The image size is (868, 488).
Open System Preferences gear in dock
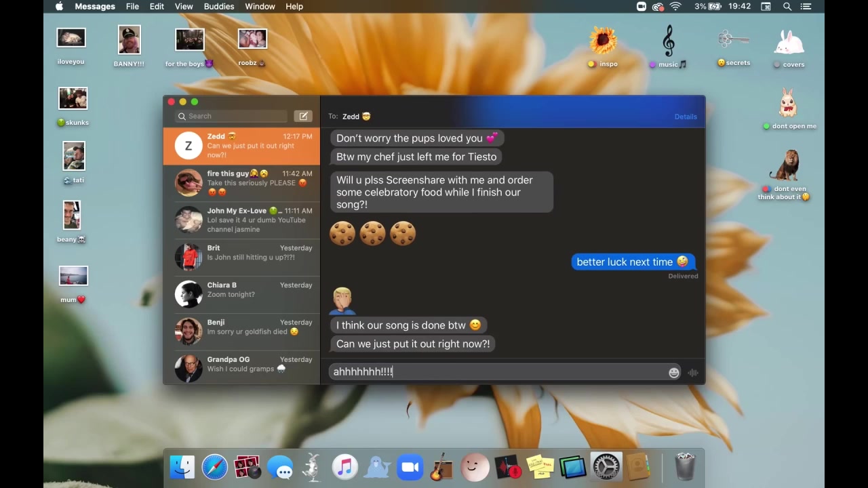606,467
